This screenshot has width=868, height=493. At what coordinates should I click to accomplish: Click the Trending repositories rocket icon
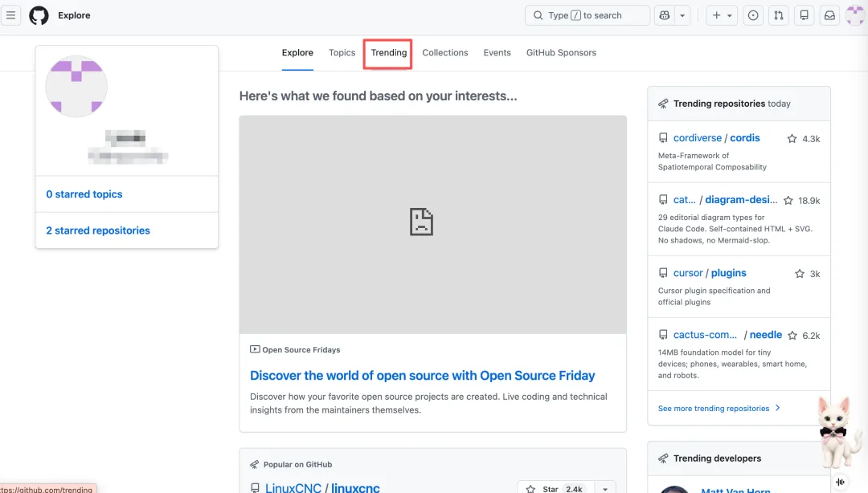coord(663,104)
